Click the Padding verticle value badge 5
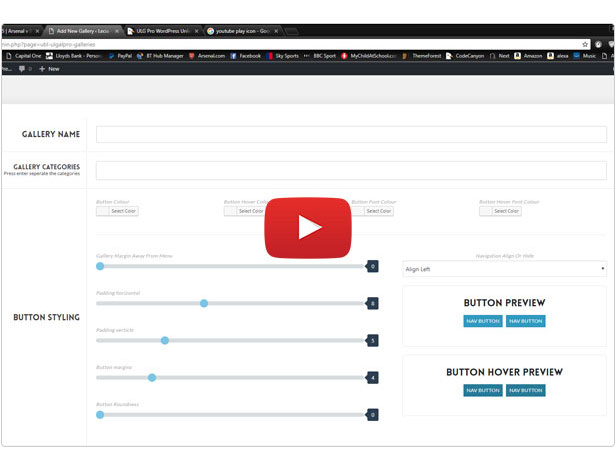The height and width of the screenshot is (449, 616). [372, 341]
